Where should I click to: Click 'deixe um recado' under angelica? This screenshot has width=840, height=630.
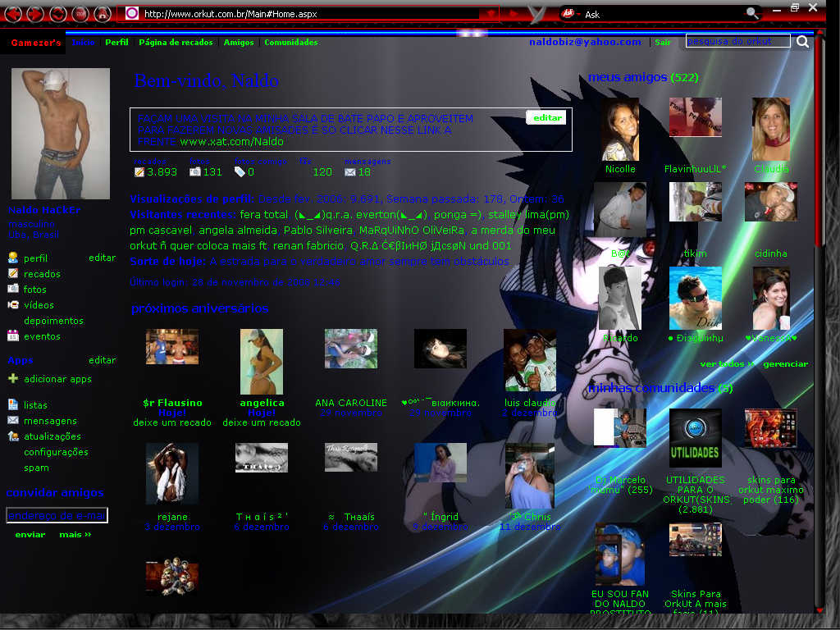262,422
